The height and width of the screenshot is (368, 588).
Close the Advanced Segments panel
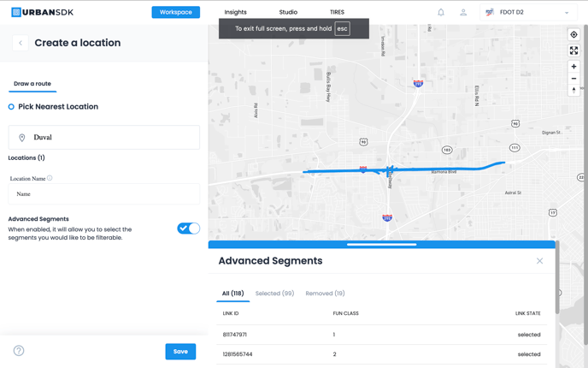pos(539,261)
